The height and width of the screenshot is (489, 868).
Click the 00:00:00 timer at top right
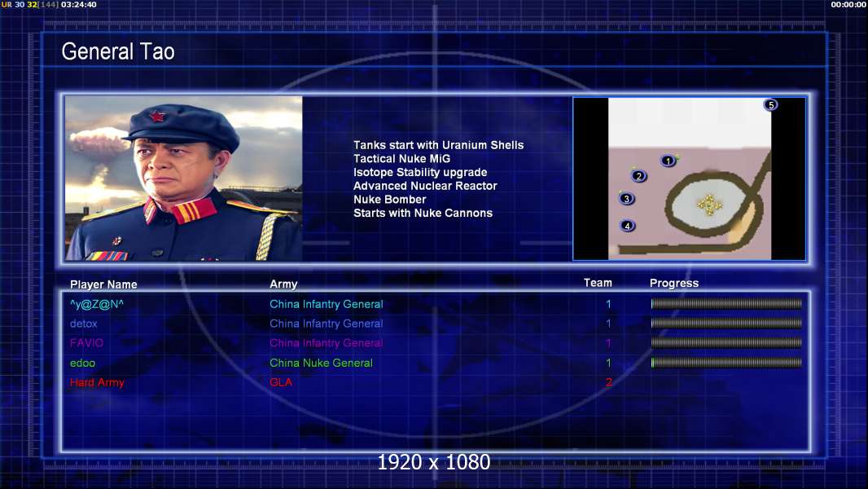pos(848,4)
